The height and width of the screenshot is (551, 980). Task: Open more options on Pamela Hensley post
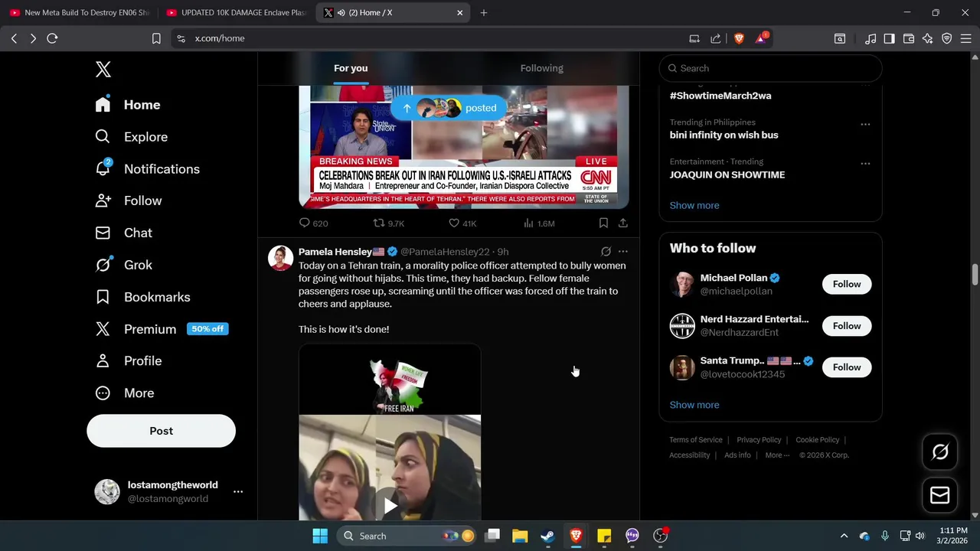623,251
